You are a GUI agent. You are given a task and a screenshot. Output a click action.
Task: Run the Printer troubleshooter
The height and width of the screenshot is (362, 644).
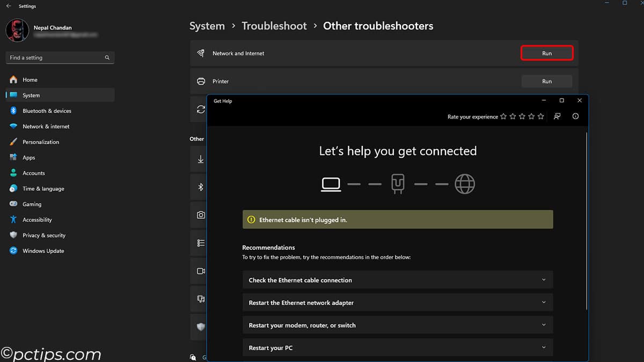[x=547, y=82]
